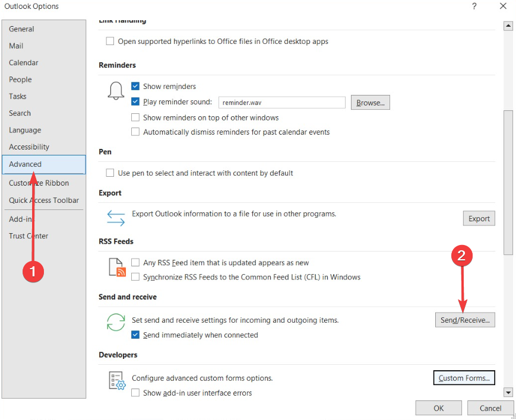Toggle Play reminder sound checkbox
The width and height of the screenshot is (516, 420).
pyautogui.click(x=135, y=101)
